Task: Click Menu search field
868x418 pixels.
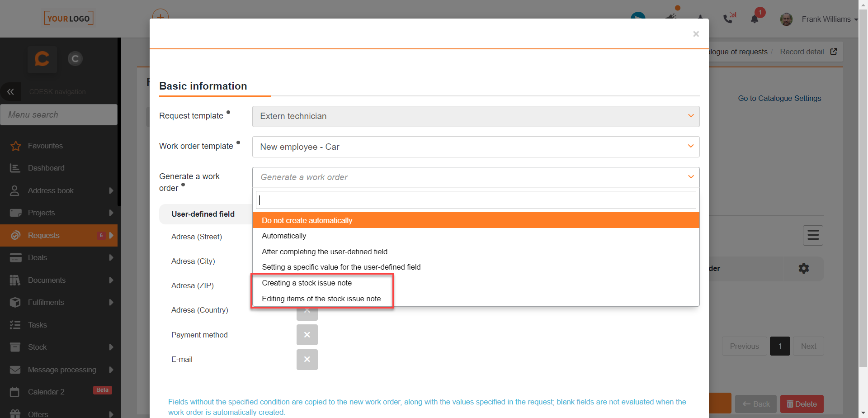Action: 59,115
